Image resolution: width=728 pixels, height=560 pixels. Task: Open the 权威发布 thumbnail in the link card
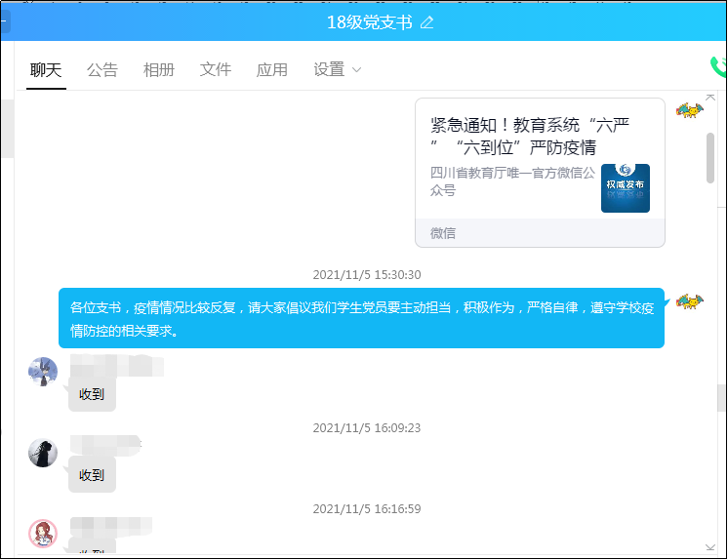point(625,188)
